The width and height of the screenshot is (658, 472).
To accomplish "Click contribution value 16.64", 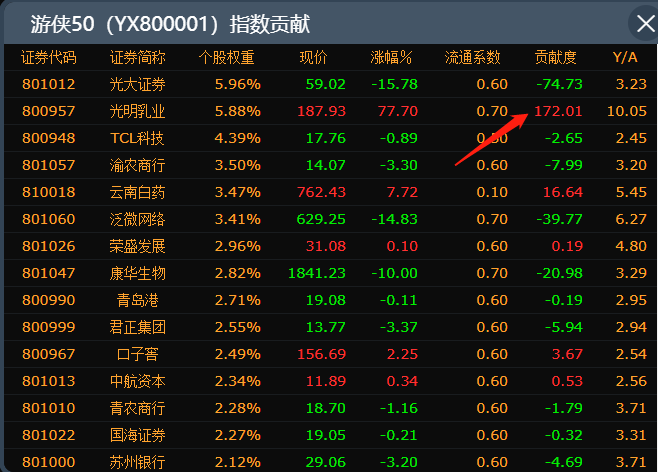I will coord(563,192).
